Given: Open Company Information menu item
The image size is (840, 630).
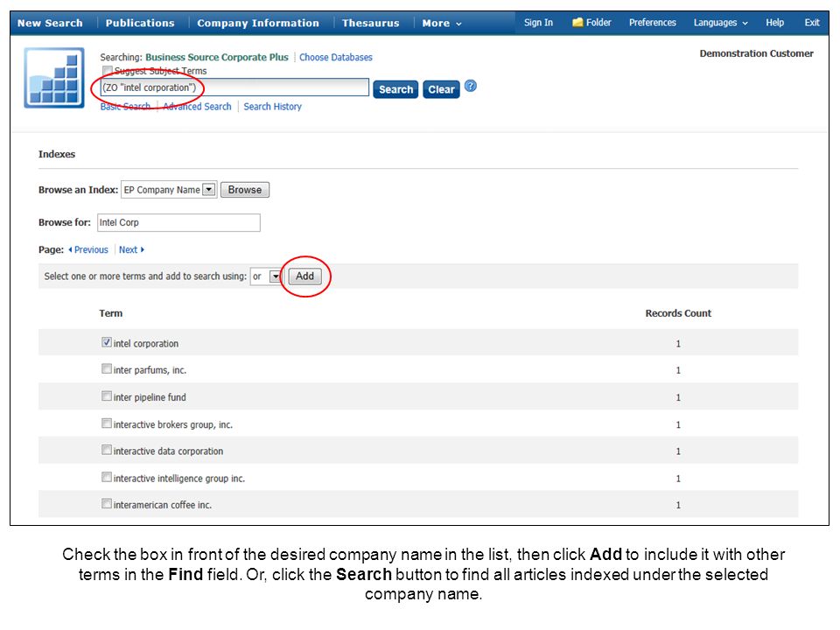Looking at the screenshot, I should (257, 23).
